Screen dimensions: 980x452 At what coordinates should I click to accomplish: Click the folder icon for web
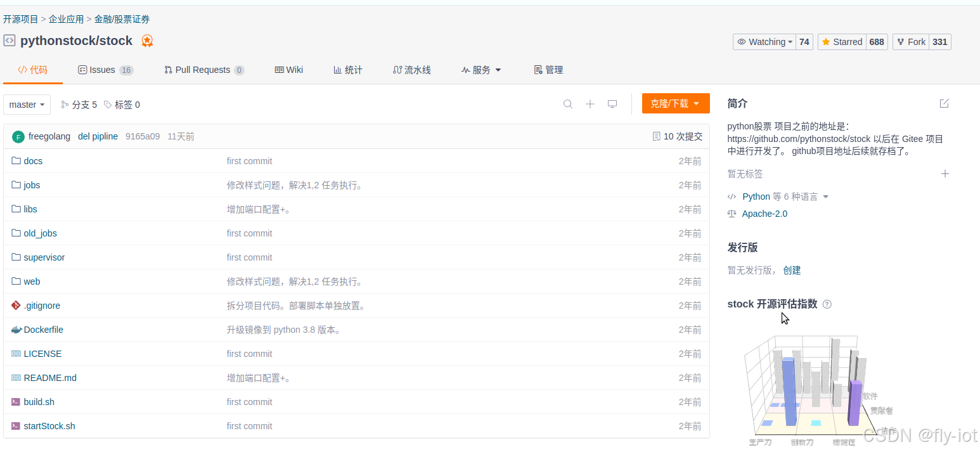[x=16, y=281]
